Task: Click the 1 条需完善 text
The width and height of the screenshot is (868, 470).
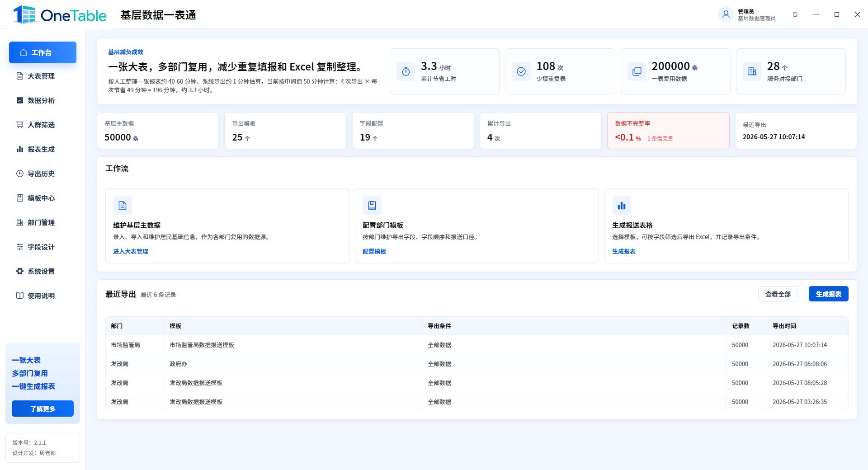Action: pos(660,139)
